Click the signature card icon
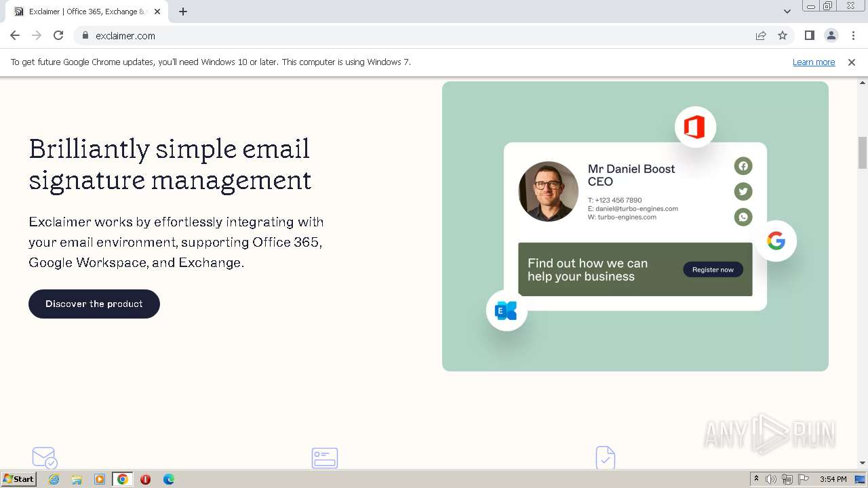Screen dimensions: 868x488 (325, 457)
